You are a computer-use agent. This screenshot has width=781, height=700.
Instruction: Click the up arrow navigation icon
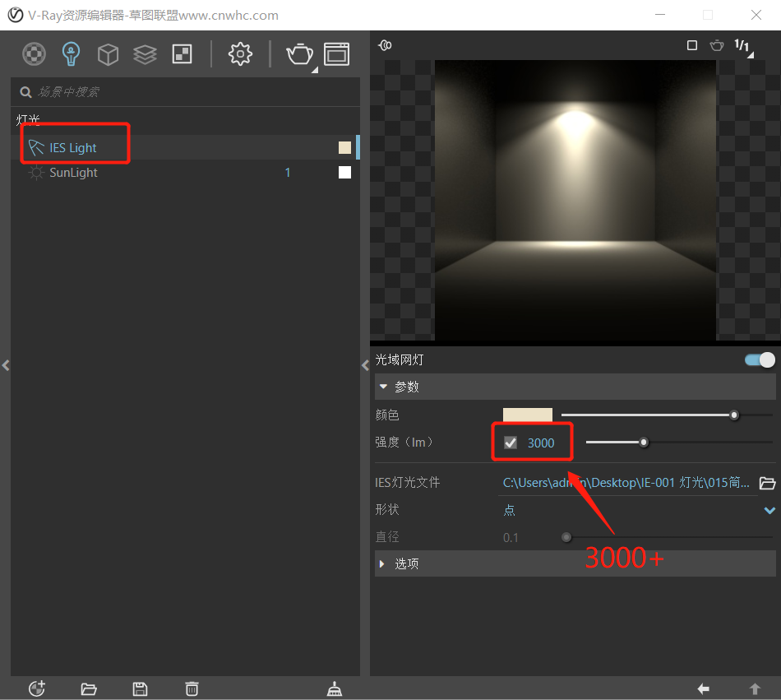[755, 689]
